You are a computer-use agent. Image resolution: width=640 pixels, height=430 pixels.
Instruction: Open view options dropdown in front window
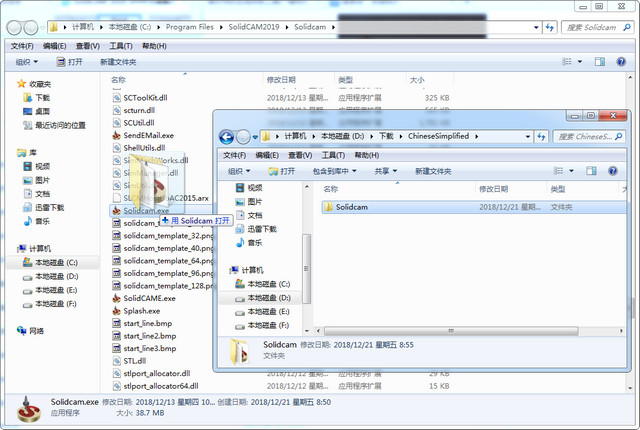point(571,171)
